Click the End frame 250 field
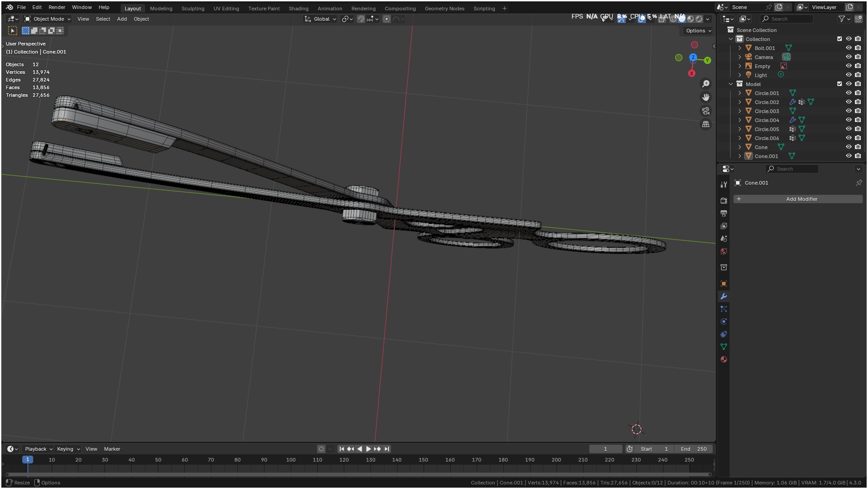This screenshot has width=868, height=489. pos(694,449)
